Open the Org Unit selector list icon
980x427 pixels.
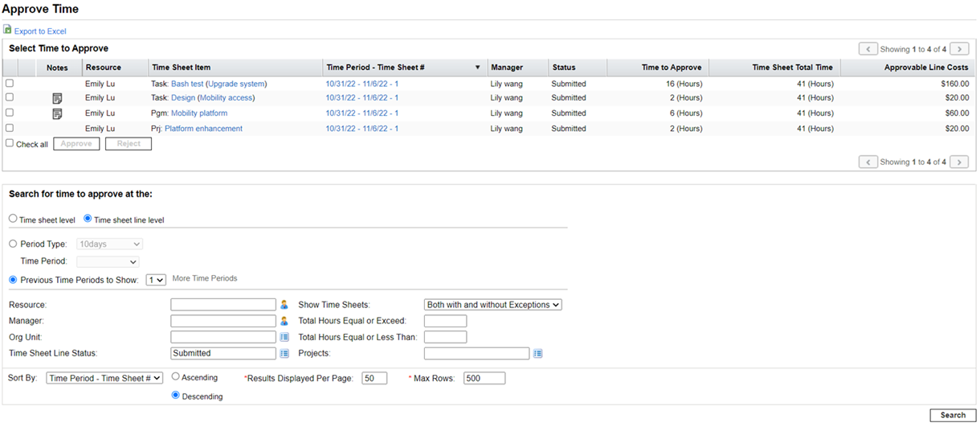tap(284, 337)
